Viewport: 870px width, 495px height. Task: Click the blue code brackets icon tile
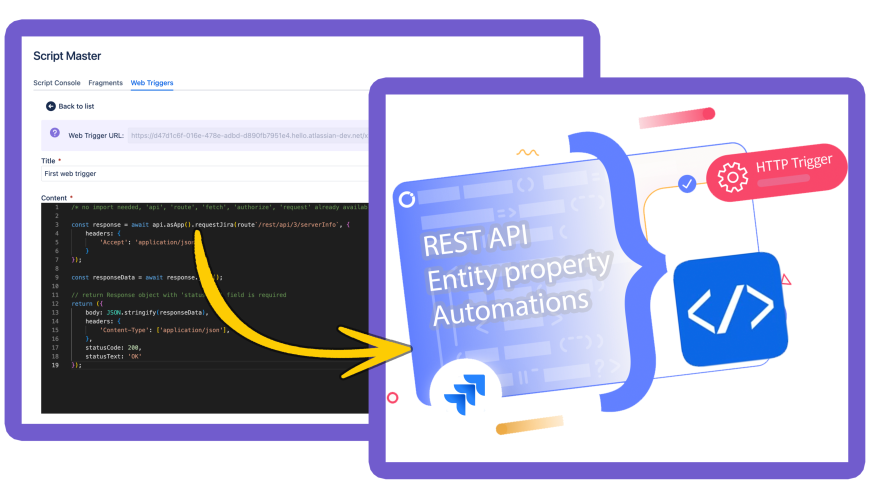[730, 309]
